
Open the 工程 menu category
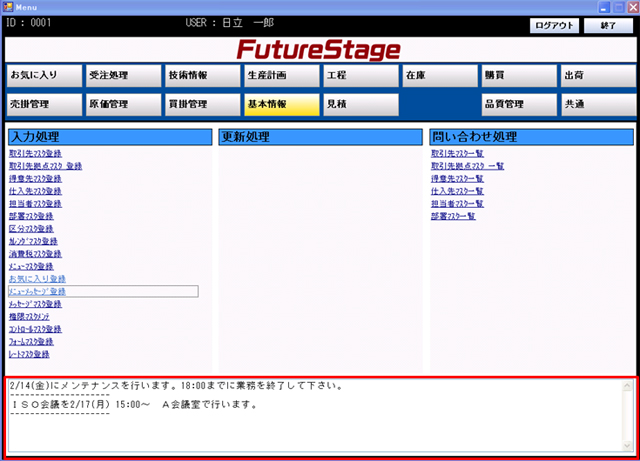pos(361,76)
